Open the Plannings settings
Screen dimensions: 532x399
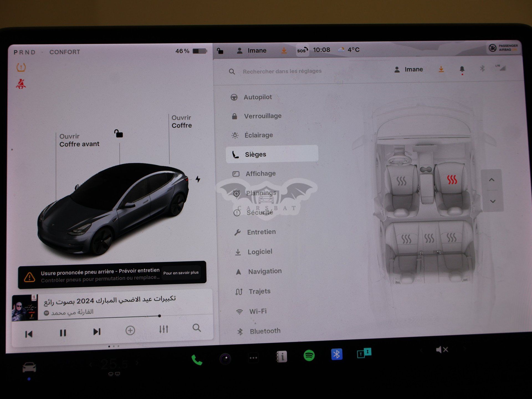255,193
